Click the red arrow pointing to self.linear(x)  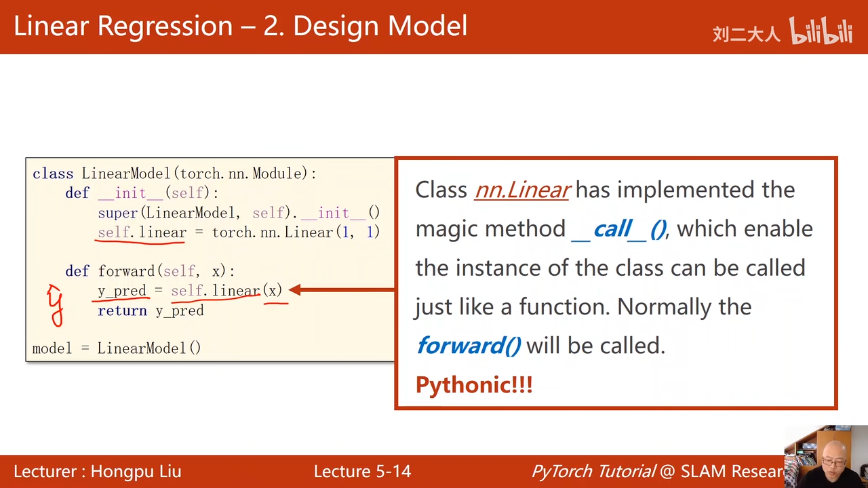click(x=342, y=290)
